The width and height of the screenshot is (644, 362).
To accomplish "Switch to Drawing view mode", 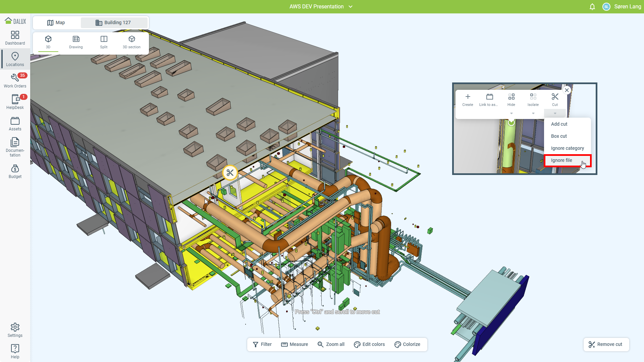I will 76,42.
